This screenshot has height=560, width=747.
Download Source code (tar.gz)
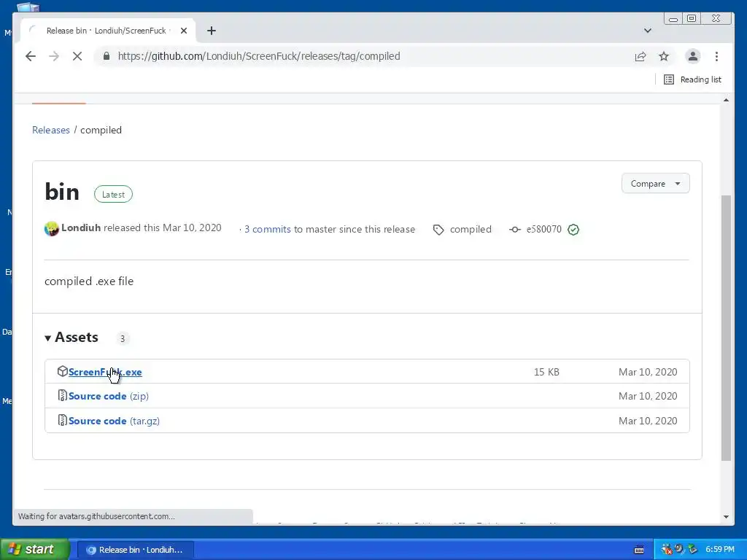pos(114,421)
